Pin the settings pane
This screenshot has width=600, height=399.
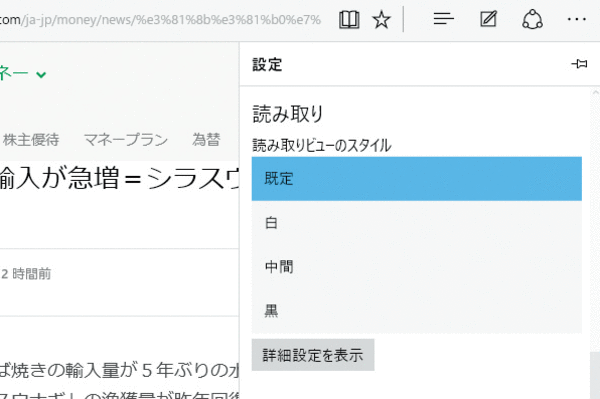pyautogui.click(x=579, y=64)
